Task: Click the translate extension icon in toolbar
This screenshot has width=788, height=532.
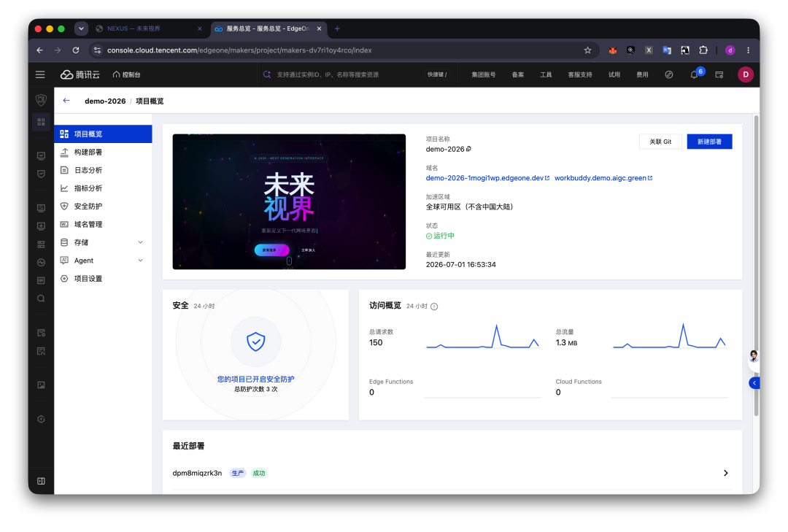Action: click(x=667, y=50)
